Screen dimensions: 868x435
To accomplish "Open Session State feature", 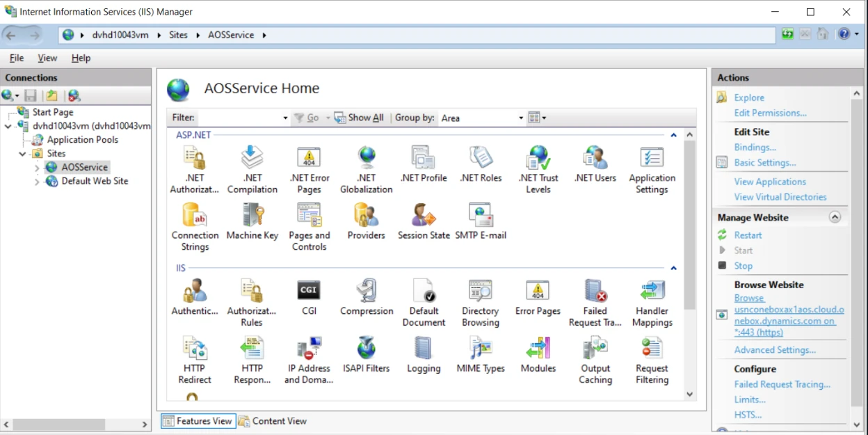I will tap(424, 222).
